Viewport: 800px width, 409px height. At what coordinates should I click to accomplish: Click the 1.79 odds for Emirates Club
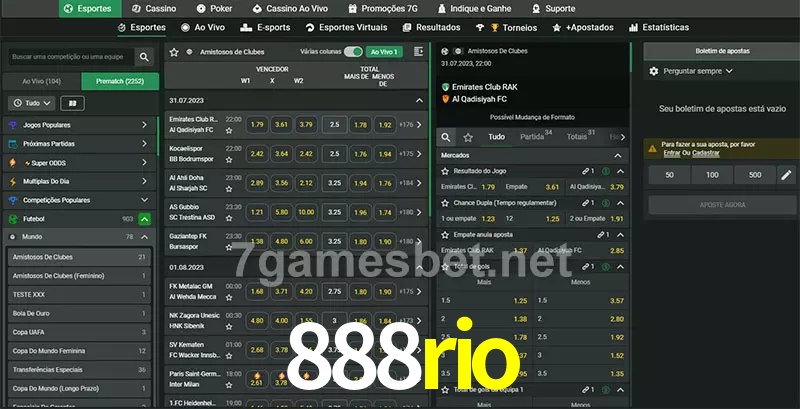coord(257,125)
